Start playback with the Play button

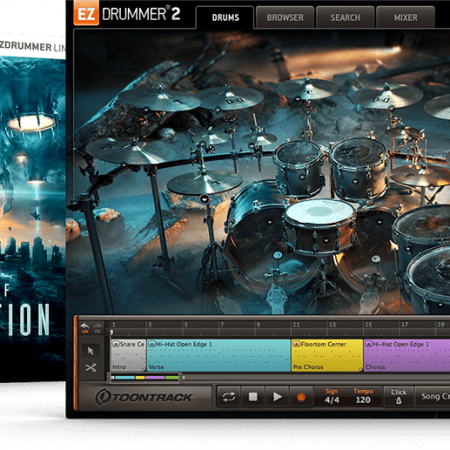coord(277,397)
